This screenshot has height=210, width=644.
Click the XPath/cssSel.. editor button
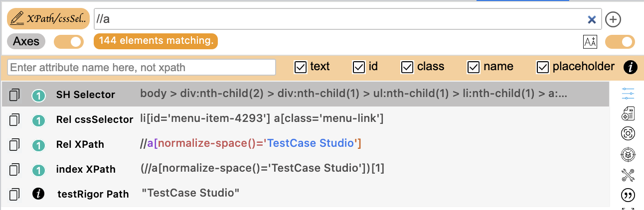48,19
